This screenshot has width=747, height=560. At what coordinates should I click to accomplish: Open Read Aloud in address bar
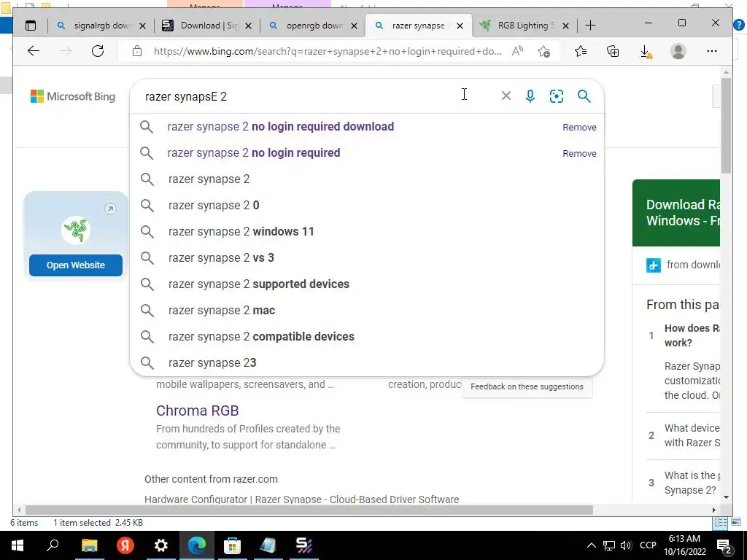pyautogui.click(x=517, y=51)
